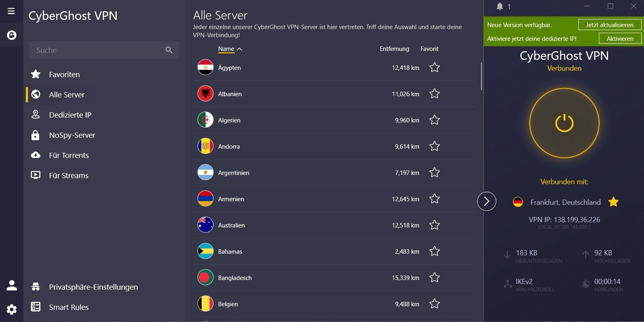This screenshot has height=322, width=644.
Task: Click the connection time clock icon
Action: click(x=586, y=284)
